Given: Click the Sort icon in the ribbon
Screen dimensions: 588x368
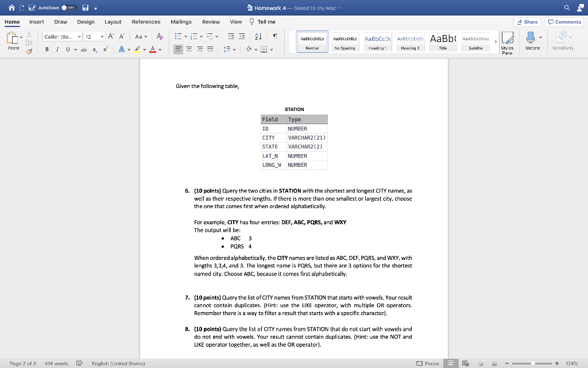Looking at the screenshot, I should pyautogui.click(x=258, y=37).
